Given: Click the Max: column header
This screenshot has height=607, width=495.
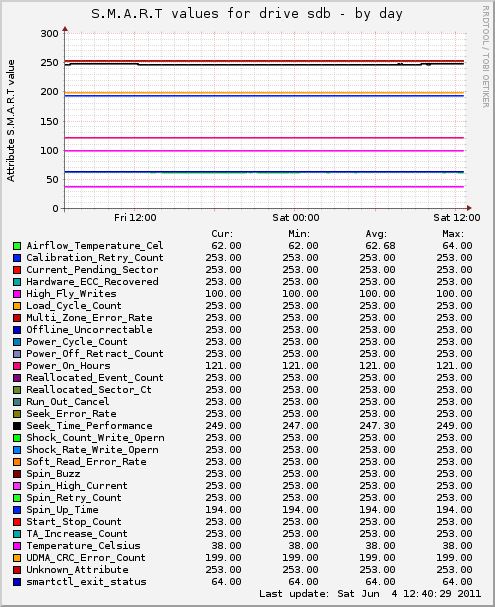Looking at the screenshot, I should (x=453, y=234).
